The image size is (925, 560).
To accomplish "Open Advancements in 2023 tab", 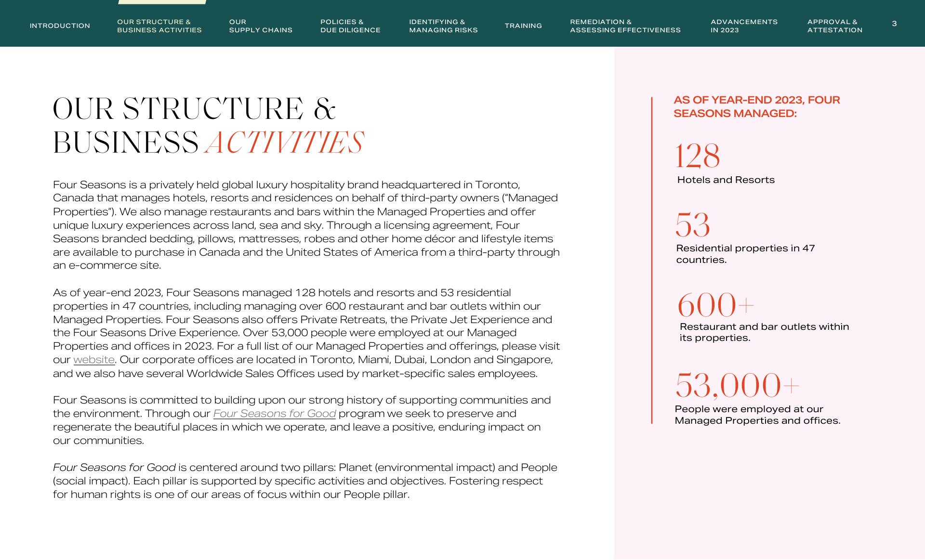I will [x=744, y=26].
